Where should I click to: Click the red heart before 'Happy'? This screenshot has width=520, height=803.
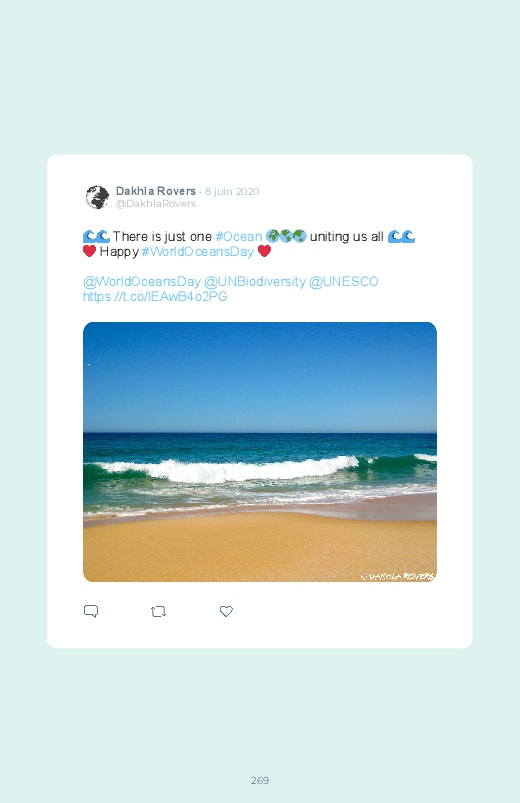click(x=90, y=251)
